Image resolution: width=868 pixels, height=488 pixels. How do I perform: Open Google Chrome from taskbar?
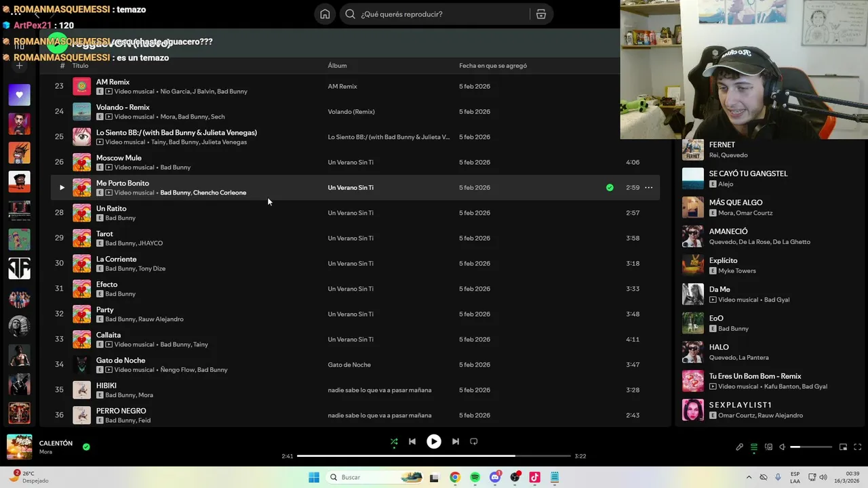[454, 477]
